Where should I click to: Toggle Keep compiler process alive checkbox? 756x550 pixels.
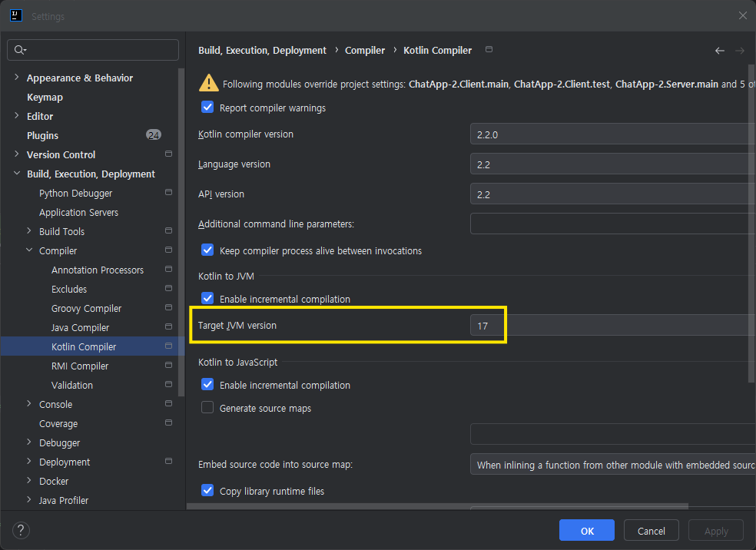pyautogui.click(x=207, y=250)
